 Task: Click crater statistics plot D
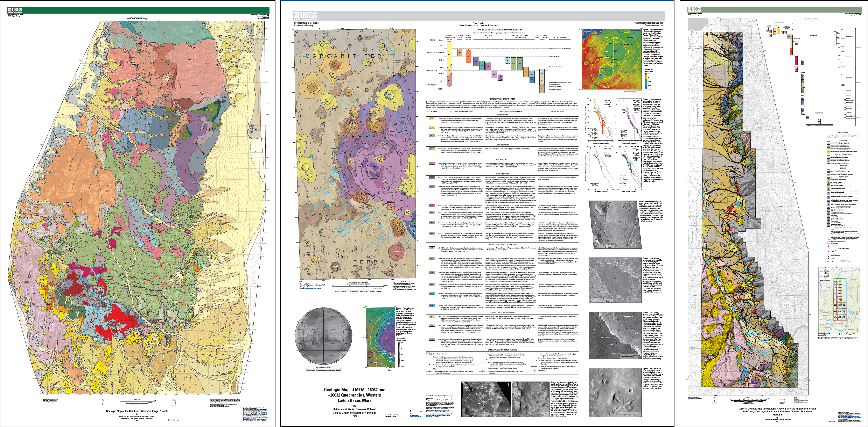[629, 167]
